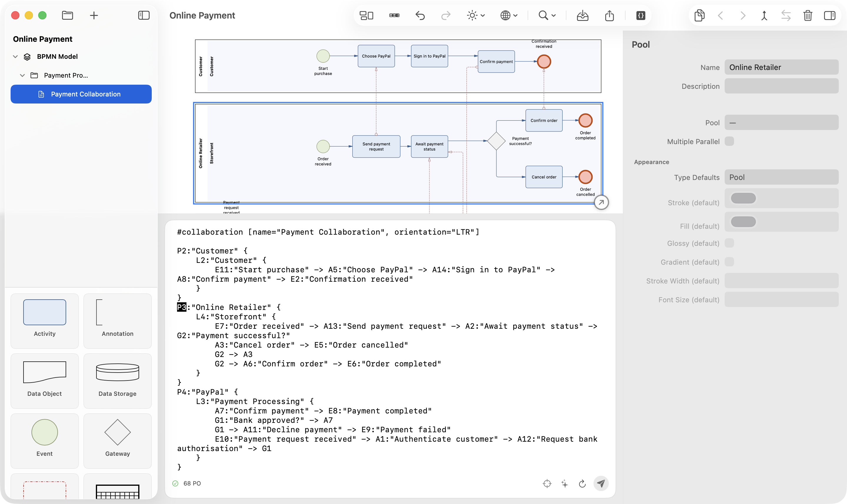The width and height of the screenshot is (847, 504).
Task: Click the redo arrow icon
Action: click(x=446, y=15)
